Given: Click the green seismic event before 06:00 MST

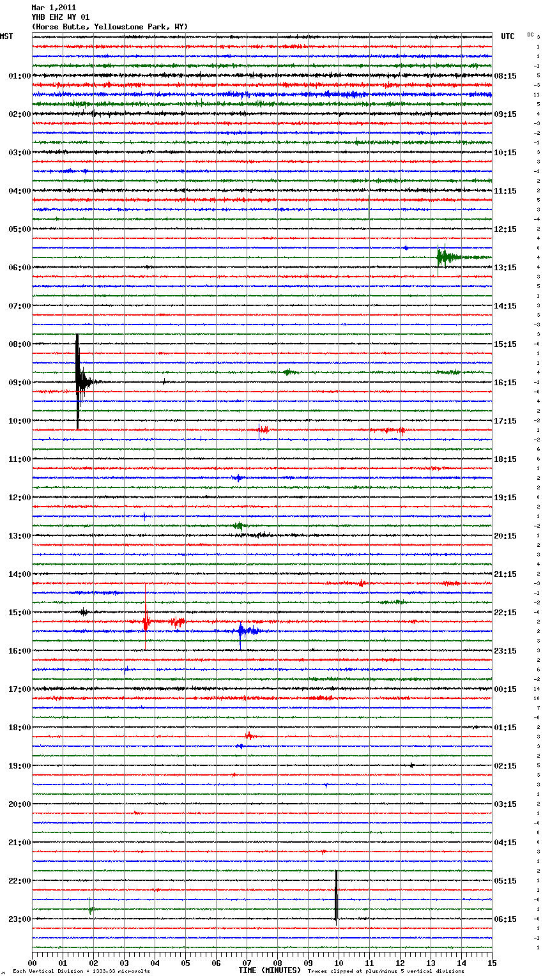Looking at the screenshot, I should (442, 257).
